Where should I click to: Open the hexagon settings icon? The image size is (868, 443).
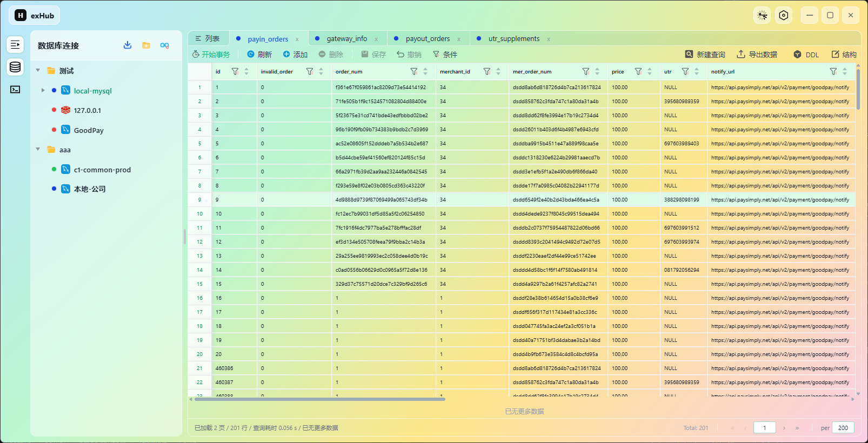click(x=784, y=16)
